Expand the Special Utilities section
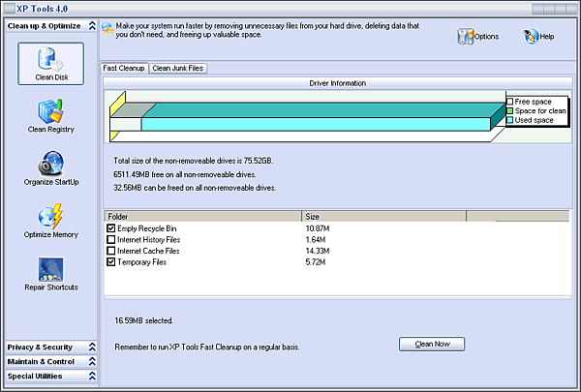The height and width of the screenshot is (392, 581). pos(92,377)
